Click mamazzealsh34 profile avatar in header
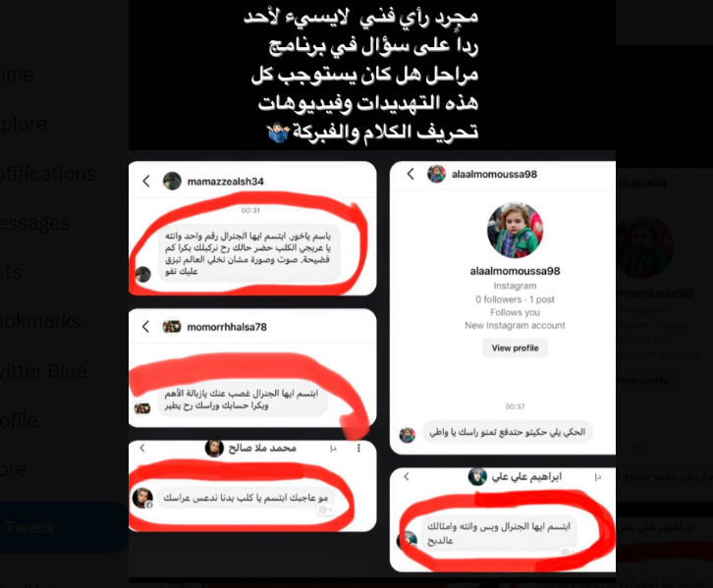Viewport: 713px width, 588px height. pyautogui.click(x=172, y=181)
